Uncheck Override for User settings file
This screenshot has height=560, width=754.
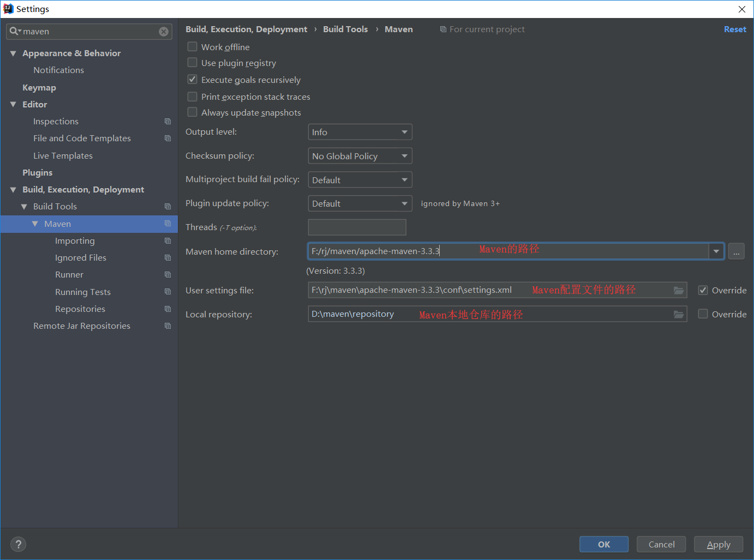pyautogui.click(x=703, y=290)
